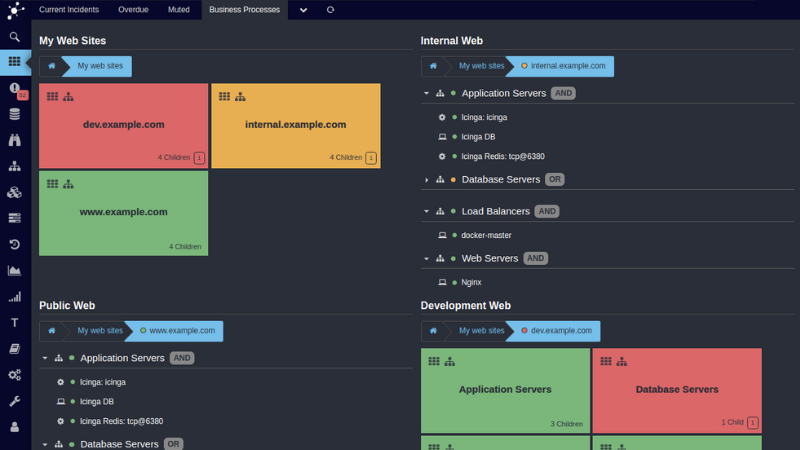
Task: Collapse Application Servers in Public Web
Action: [45, 358]
